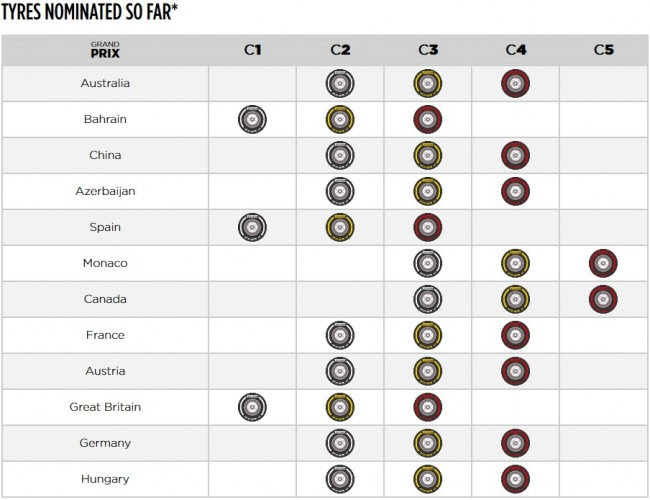Click the C5 column header
Screen dimensions: 650x500
pos(603,49)
